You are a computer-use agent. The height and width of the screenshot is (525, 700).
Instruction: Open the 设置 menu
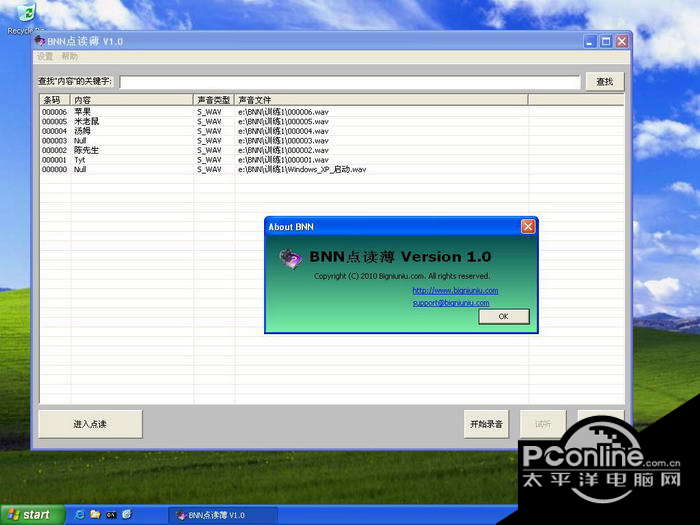coord(45,56)
